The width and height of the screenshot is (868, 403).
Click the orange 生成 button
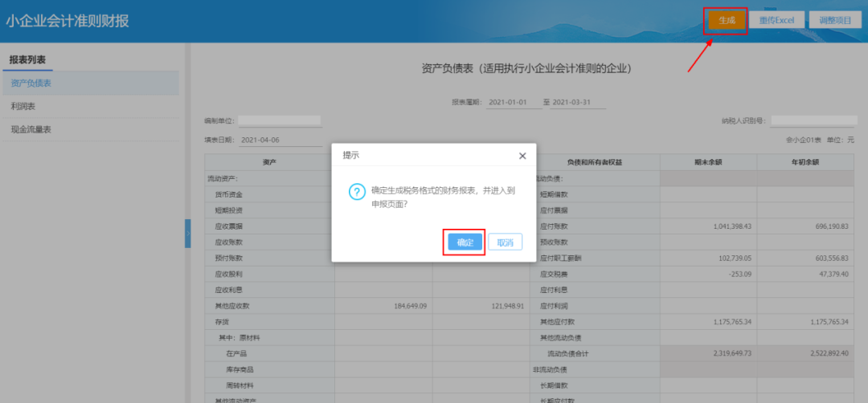pos(727,20)
